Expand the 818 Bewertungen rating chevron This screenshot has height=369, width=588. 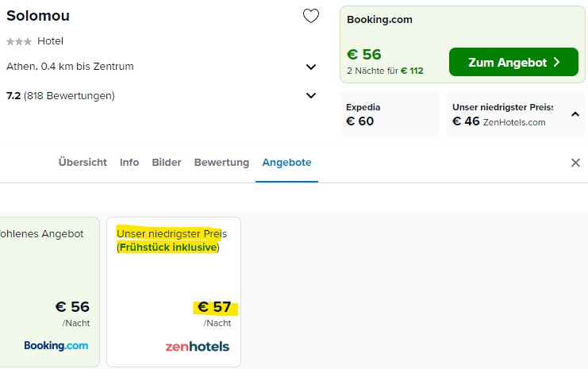[311, 96]
